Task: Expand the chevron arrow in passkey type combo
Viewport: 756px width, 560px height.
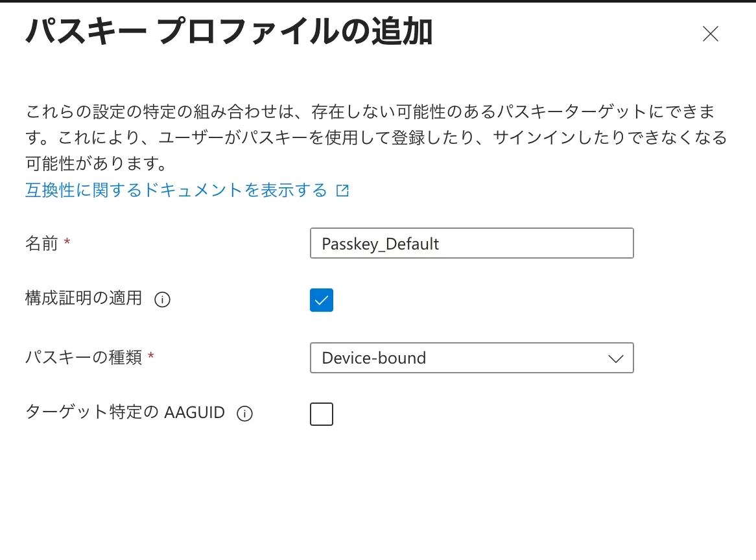Action: (x=616, y=358)
